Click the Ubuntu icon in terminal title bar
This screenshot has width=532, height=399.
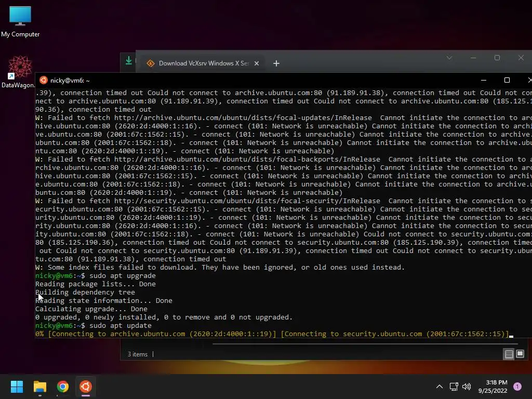point(44,81)
